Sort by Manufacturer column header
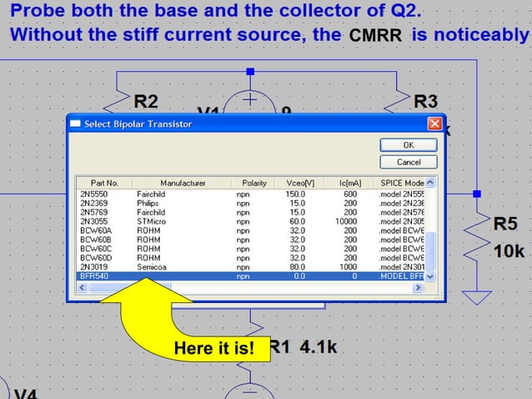 [x=183, y=183]
